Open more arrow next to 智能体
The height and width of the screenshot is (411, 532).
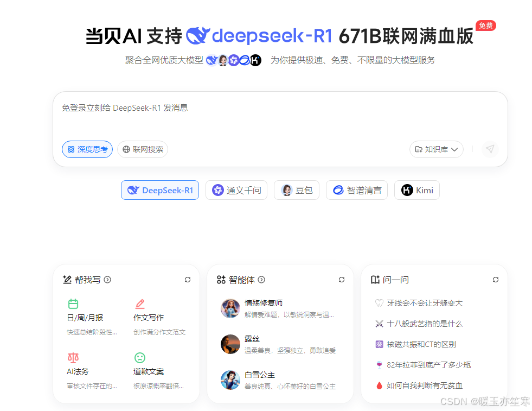coord(261,280)
